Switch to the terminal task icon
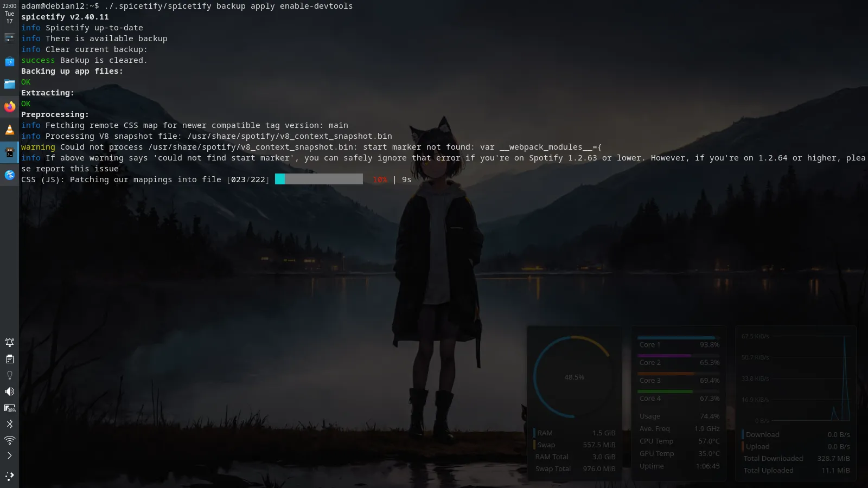868x488 pixels. point(9,152)
